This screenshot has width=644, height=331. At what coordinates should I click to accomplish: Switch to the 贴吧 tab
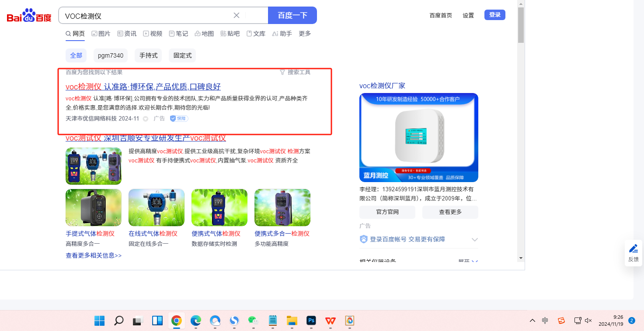click(x=230, y=34)
